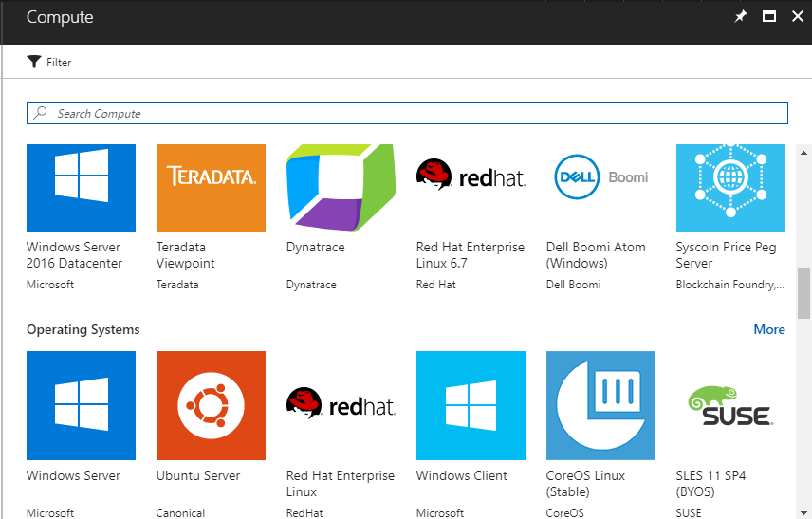The height and width of the screenshot is (519, 812).
Task: Open the Windows Server operating system tile
Action: (x=81, y=405)
